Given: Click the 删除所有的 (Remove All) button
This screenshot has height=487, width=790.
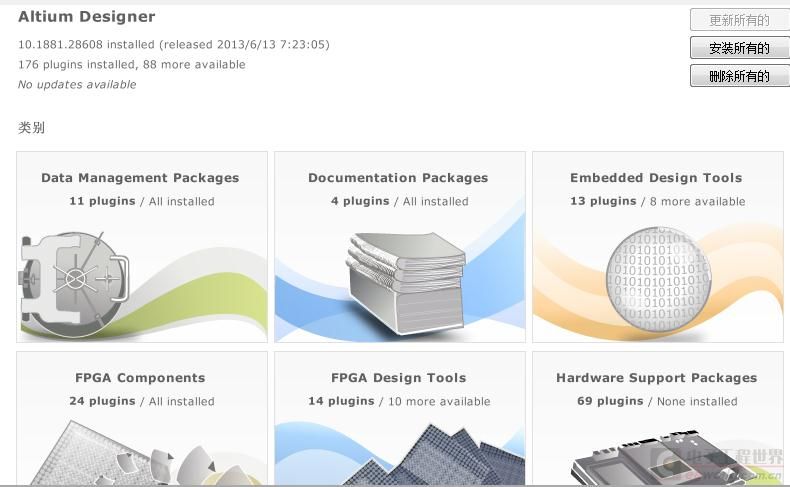Looking at the screenshot, I should [x=739, y=76].
